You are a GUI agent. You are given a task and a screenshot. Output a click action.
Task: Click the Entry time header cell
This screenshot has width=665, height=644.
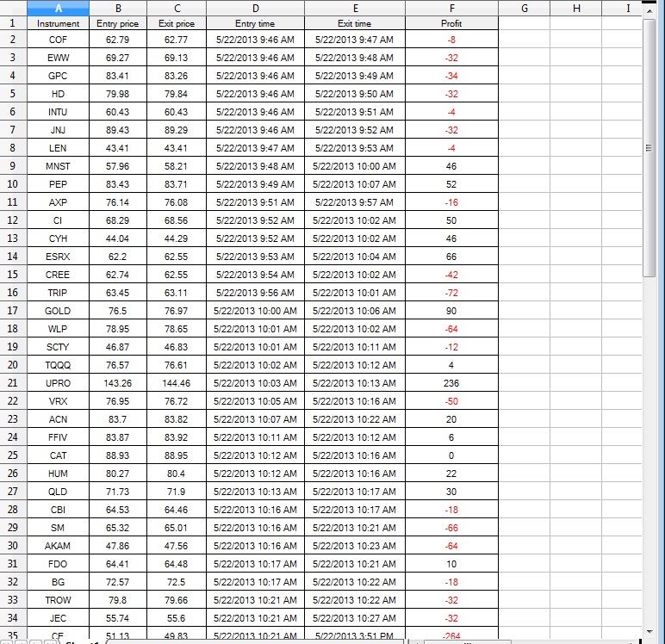coord(255,23)
